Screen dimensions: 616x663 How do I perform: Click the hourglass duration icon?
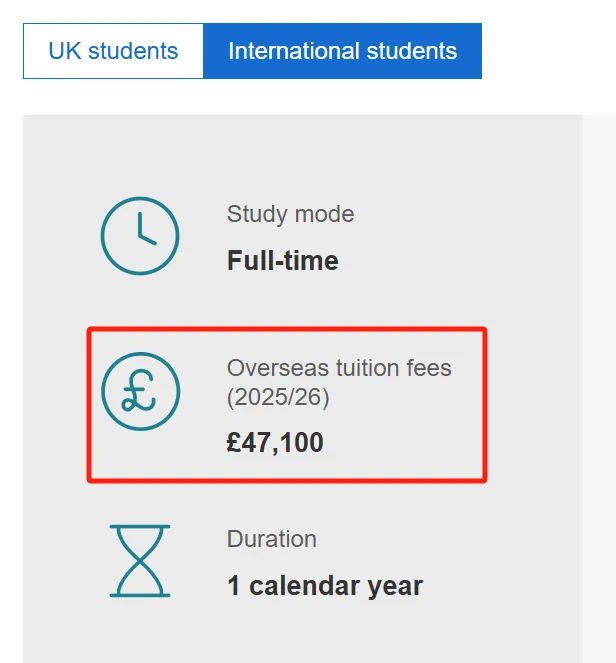(x=139, y=561)
